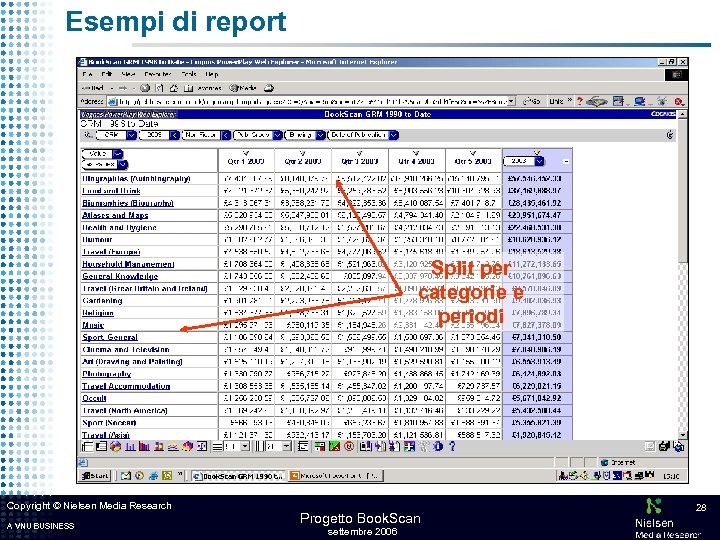Click the red circular icon in bottom toolbar

(349, 446)
